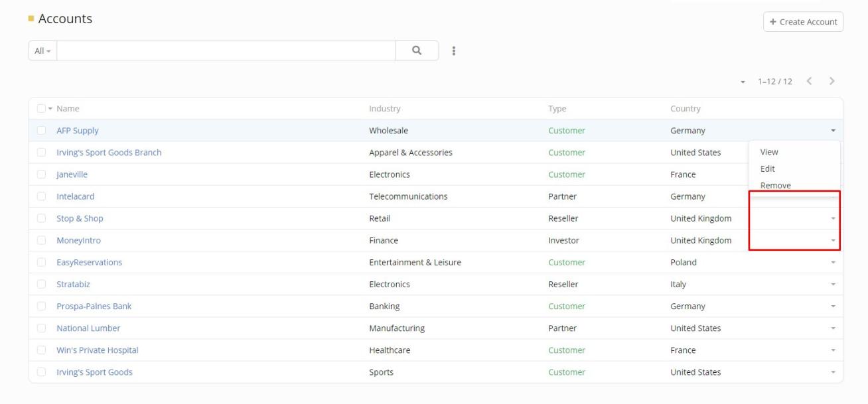Screen dimensions: 868x404
Task: Go to the previous page arrow
Action: coord(809,81)
